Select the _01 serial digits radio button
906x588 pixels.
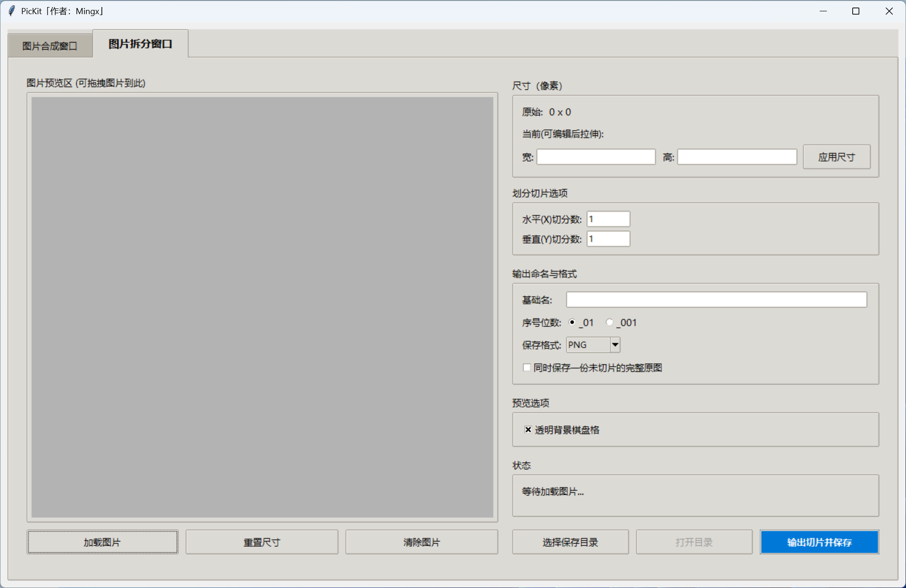click(x=572, y=322)
